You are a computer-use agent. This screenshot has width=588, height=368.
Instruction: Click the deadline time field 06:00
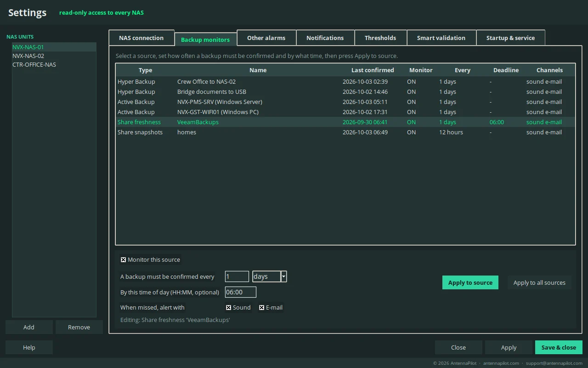(241, 292)
